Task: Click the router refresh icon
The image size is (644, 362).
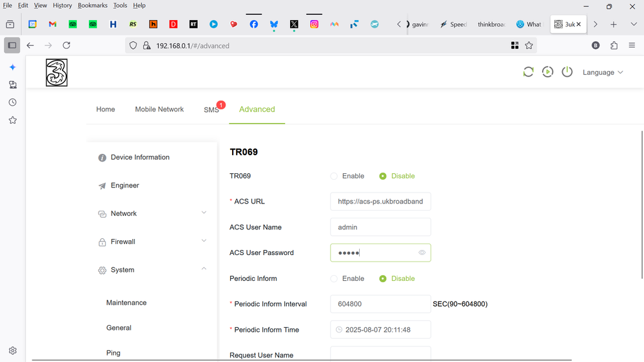Action: (528, 72)
